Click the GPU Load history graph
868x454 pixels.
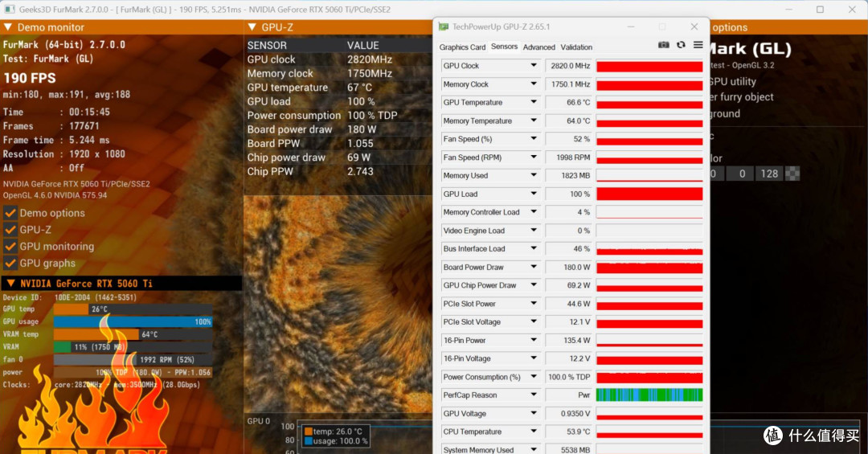(x=649, y=194)
